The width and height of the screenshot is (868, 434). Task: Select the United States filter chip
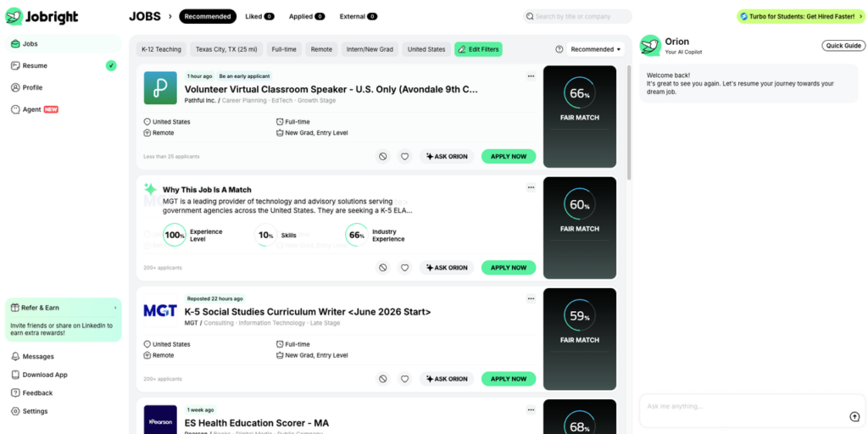pyautogui.click(x=426, y=49)
